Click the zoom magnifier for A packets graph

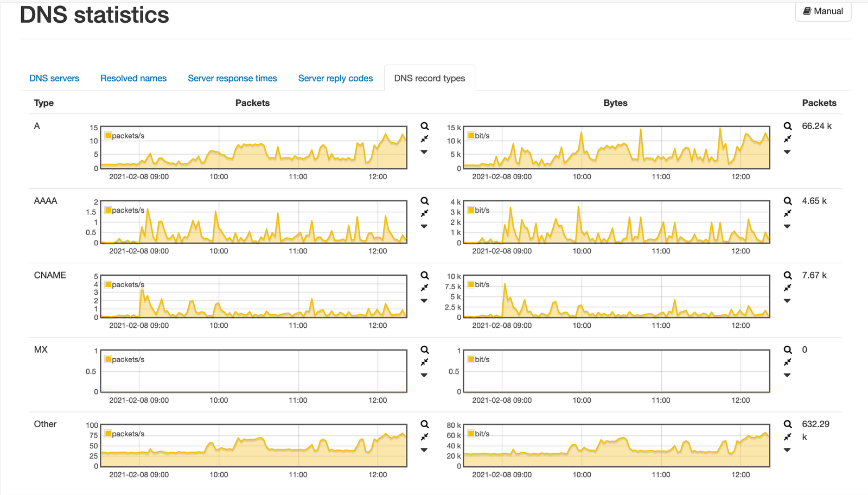pos(425,126)
